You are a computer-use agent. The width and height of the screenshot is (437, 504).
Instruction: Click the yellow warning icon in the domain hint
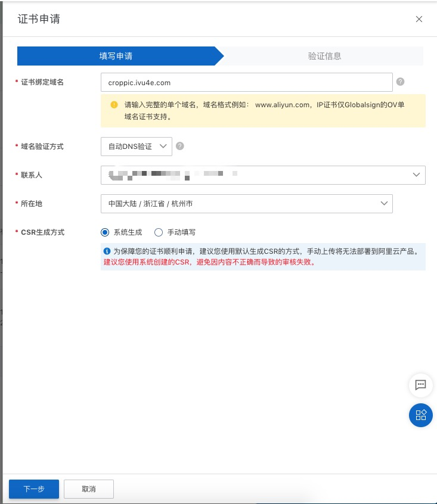(114, 104)
